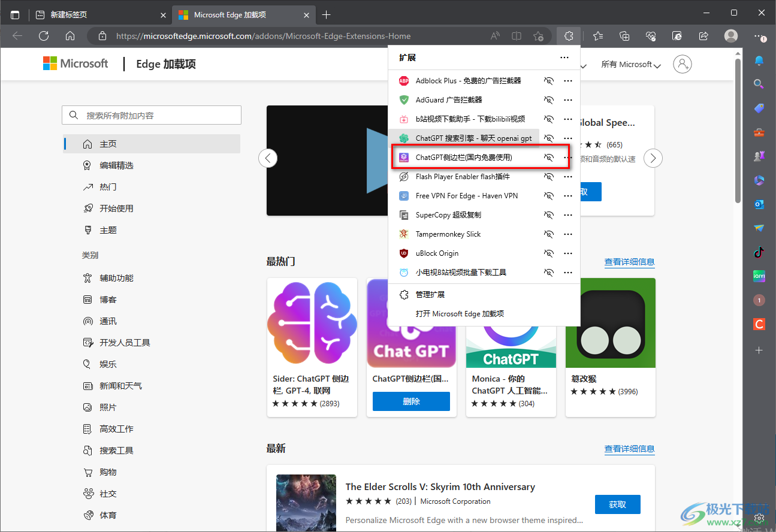
Task: Open more options for Flash Player Enabler
Action: (568, 177)
